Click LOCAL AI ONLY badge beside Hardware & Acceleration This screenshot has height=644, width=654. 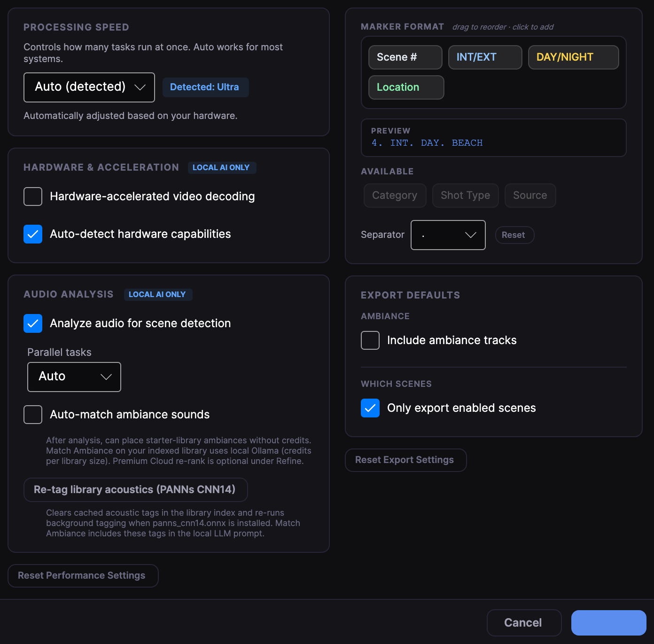(x=222, y=168)
